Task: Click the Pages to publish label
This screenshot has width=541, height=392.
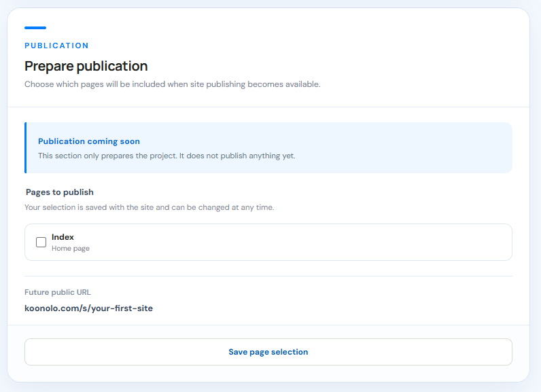Action: 60,192
